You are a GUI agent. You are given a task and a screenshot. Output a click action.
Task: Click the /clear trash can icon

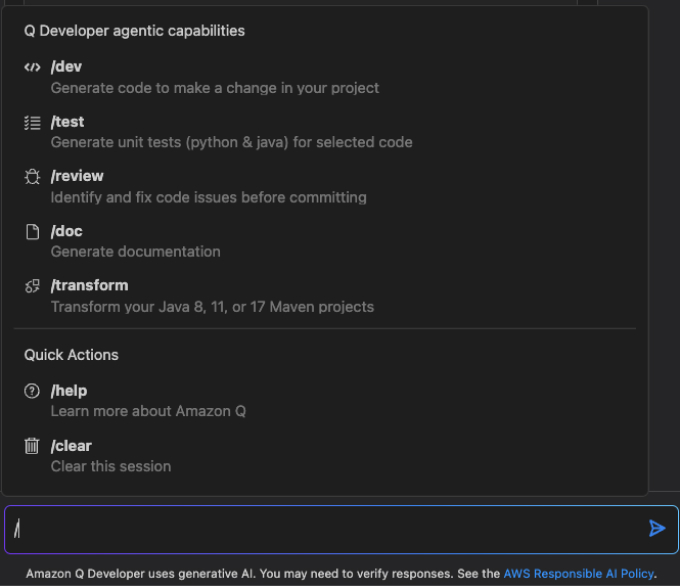tap(32, 446)
